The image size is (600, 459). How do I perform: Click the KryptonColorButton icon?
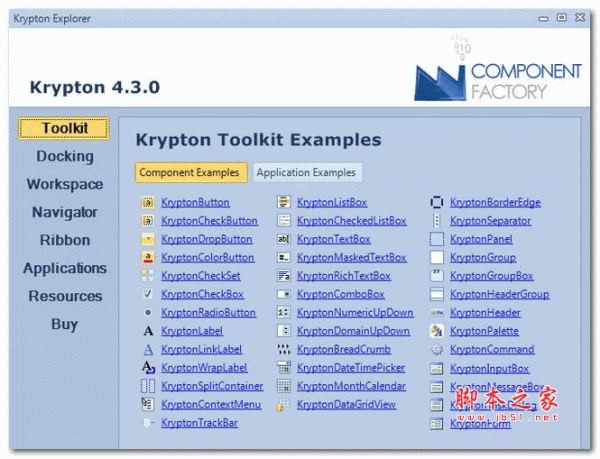(x=148, y=257)
